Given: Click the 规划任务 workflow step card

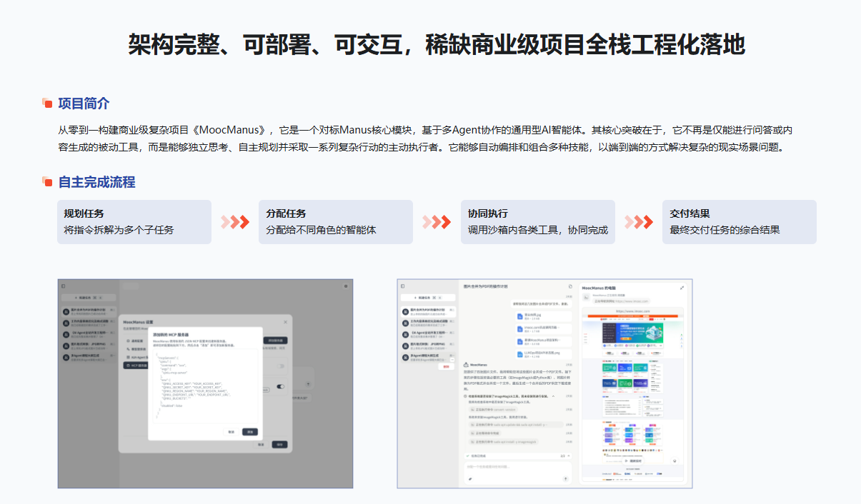Looking at the screenshot, I should click(134, 222).
